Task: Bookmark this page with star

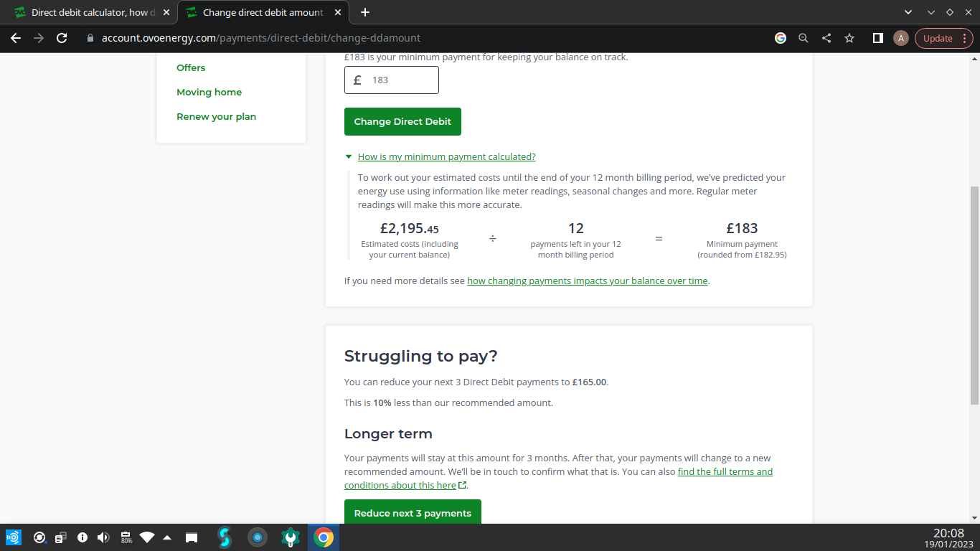Action: 849,38
